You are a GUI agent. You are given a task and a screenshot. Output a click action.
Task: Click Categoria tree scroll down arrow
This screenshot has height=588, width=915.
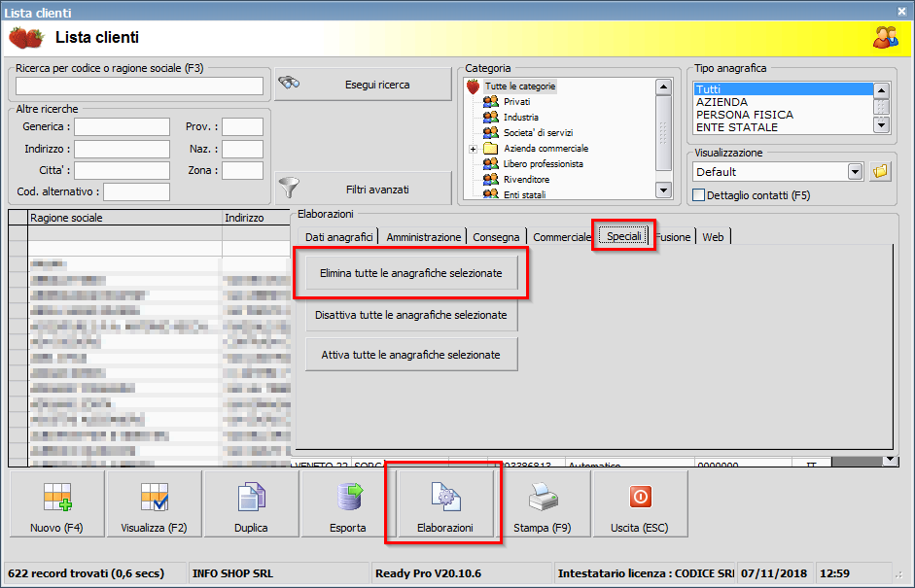[663, 190]
